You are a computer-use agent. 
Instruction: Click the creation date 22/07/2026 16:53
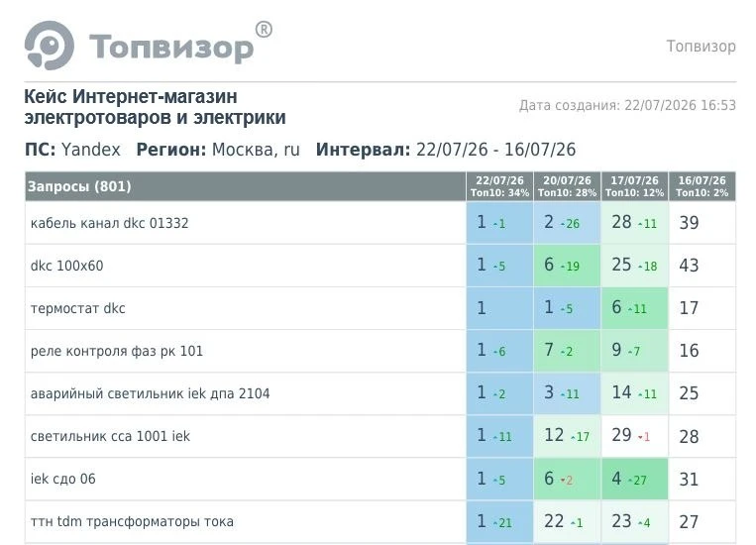click(627, 105)
